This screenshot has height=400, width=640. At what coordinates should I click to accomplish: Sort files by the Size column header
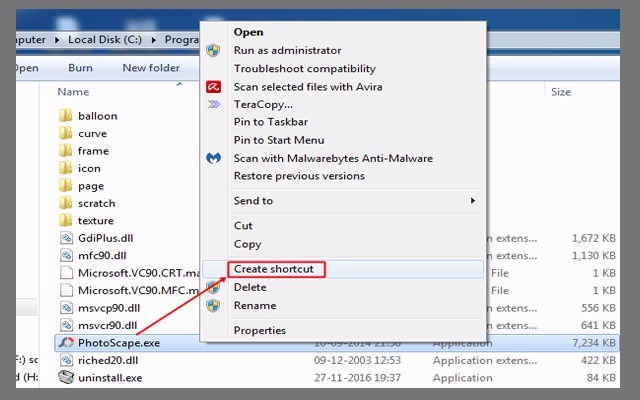(x=561, y=92)
